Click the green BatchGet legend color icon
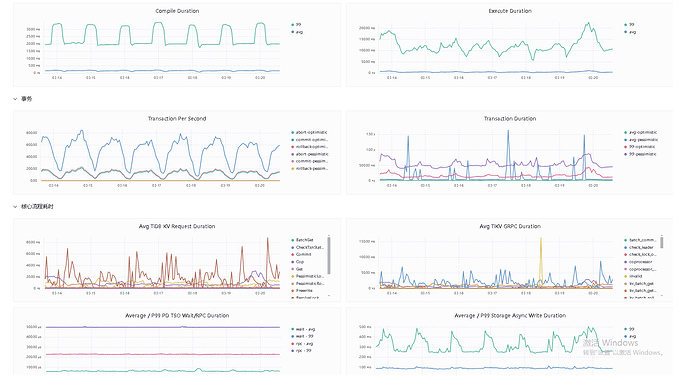 293,240
